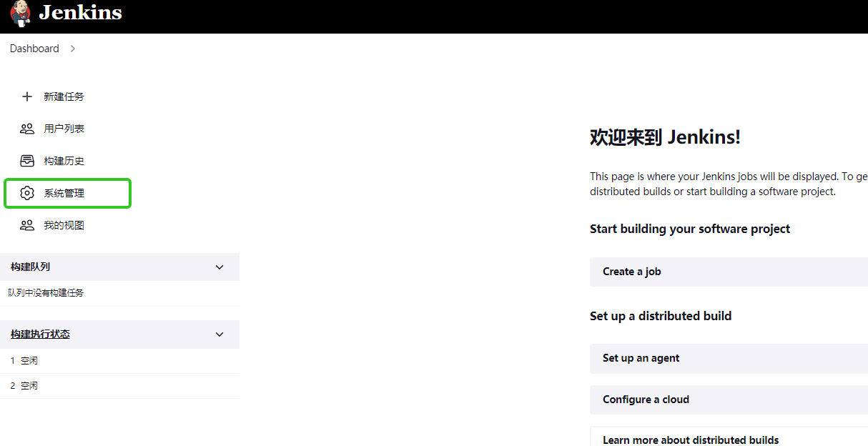Image resolution: width=868 pixels, height=446 pixels.
Task: Select executor row 1 空闲
Action: tap(119, 361)
